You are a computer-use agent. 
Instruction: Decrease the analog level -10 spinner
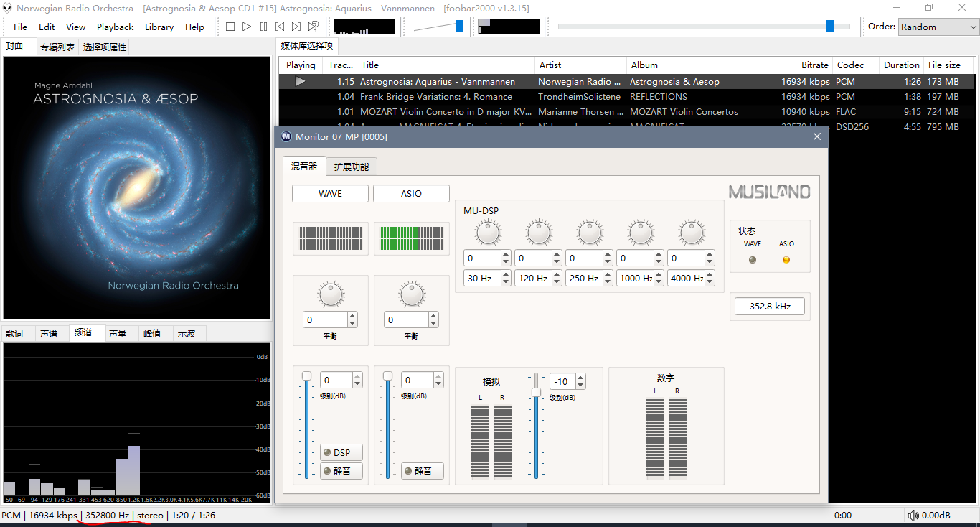[580, 386]
